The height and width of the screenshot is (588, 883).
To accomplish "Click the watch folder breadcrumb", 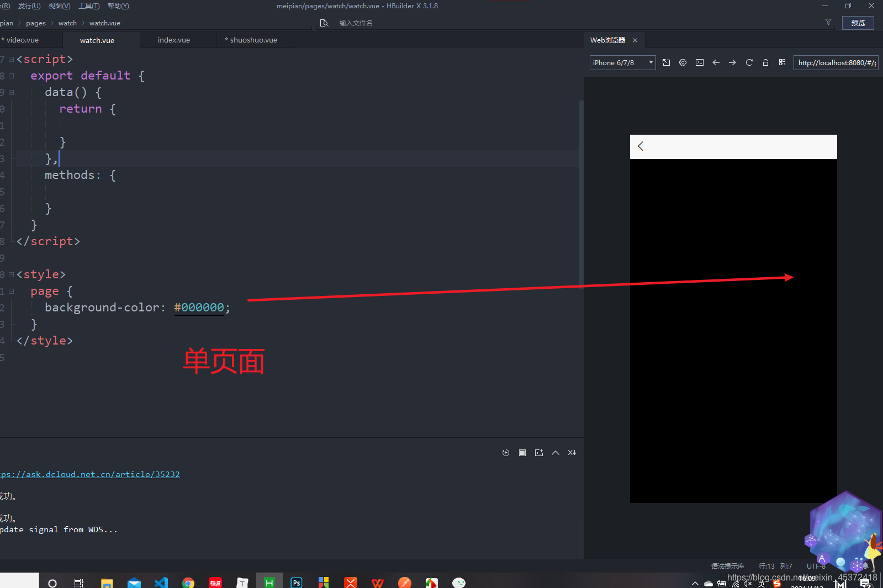I will click(x=67, y=23).
